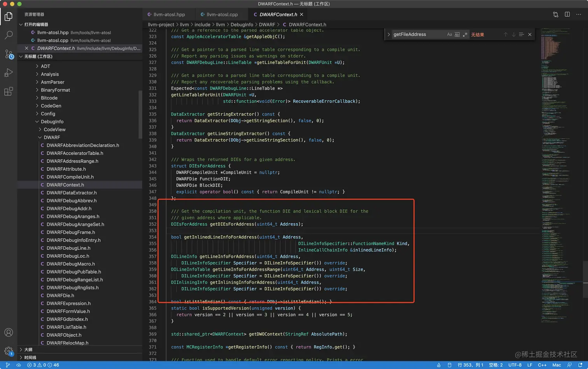Open DWARFAcceleratorTable.h in the tree
Screen dimensions: 588x369
point(75,153)
